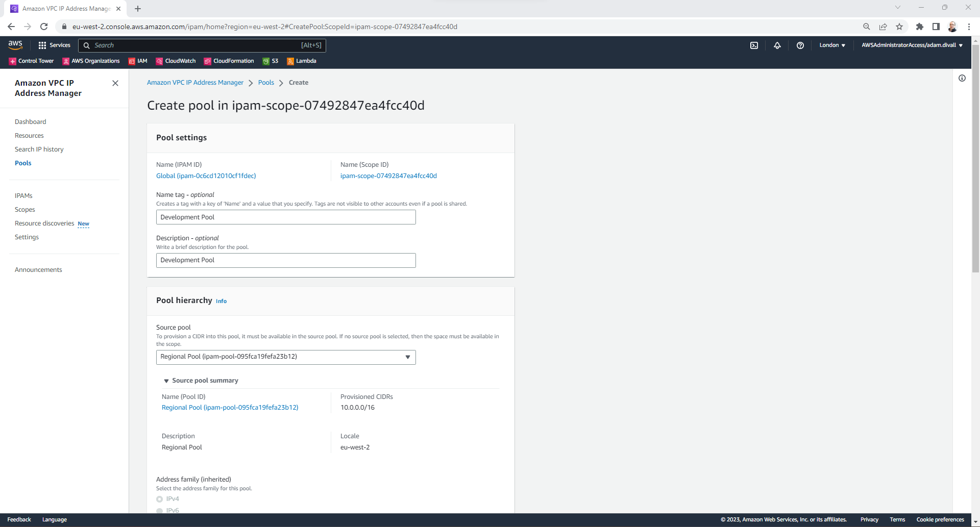Bookmark this page with the star
Viewport: 980px width, 527px height.
[899, 27]
